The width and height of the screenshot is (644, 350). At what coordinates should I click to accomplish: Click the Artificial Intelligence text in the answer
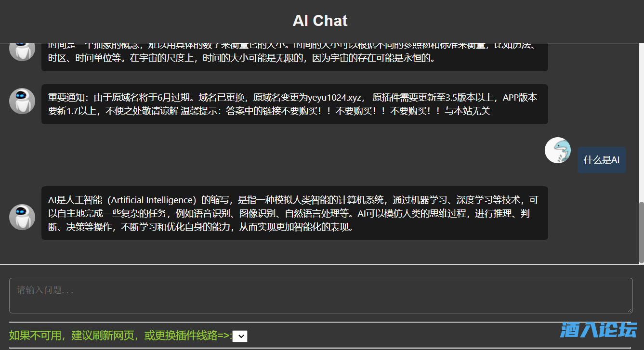pyautogui.click(x=154, y=200)
